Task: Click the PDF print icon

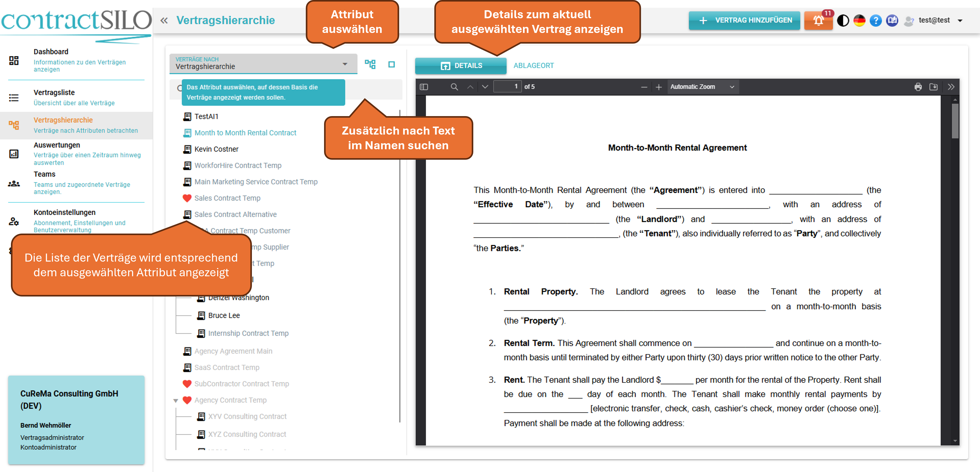Action: pyautogui.click(x=918, y=87)
